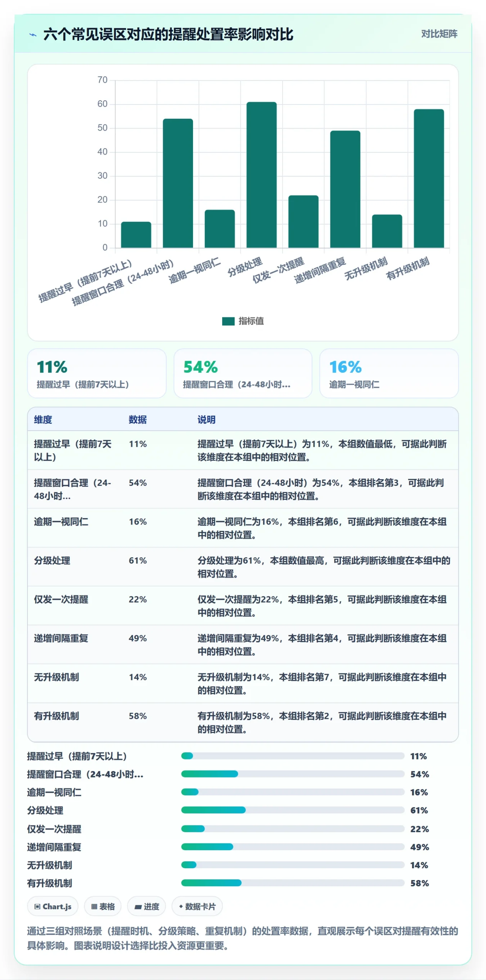
Task: Click the 49% cell in the table
Action: coord(137,638)
